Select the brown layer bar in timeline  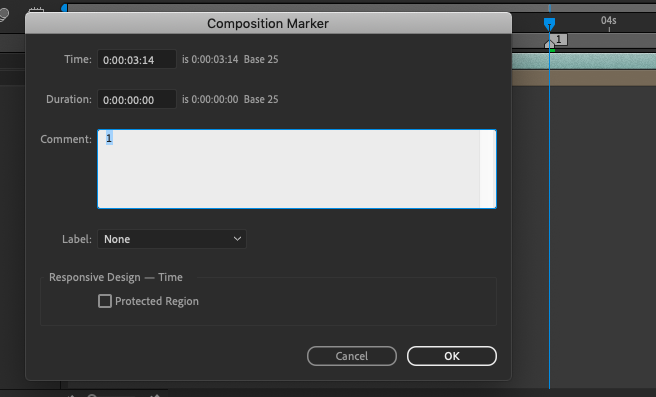point(584,78)
